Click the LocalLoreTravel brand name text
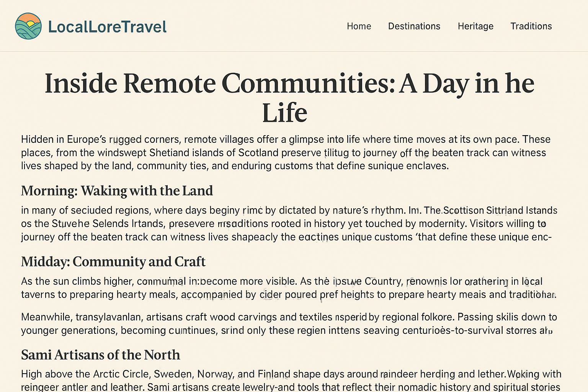The width and height of the screenshot is (588, 392). (107, 27)
